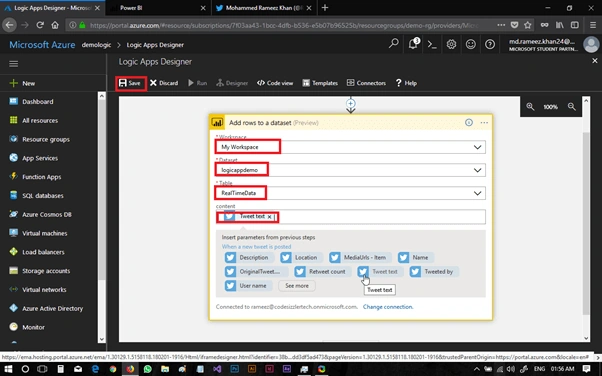602x376 pixels.
Task: Click the Power BI action header icon
Action: click(217, 123)
